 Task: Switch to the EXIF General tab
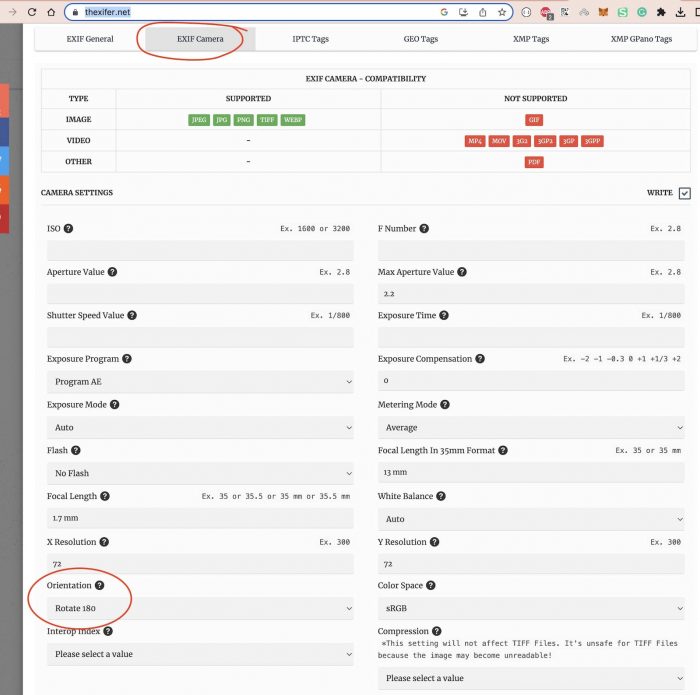click(x=92, y=39)
